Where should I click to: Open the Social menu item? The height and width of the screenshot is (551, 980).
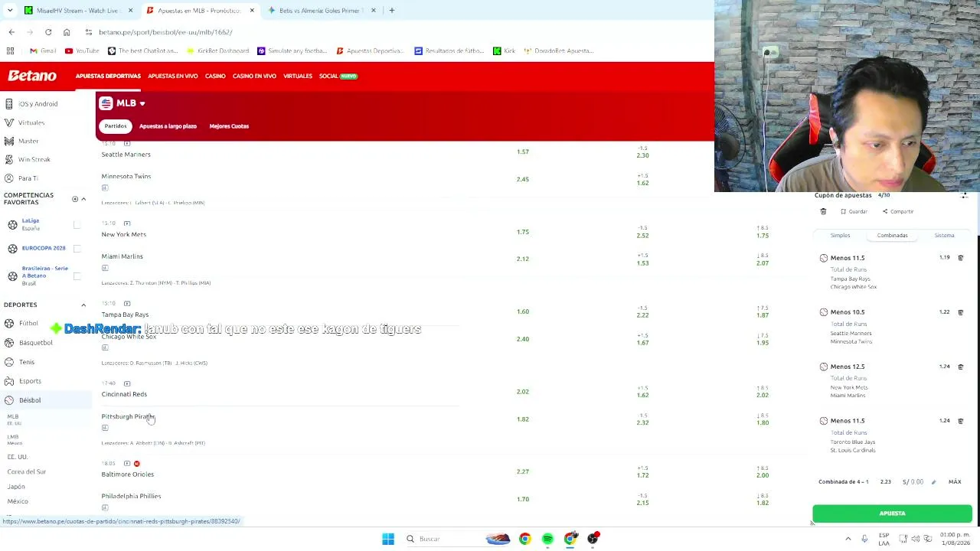(x=338, y=76)
